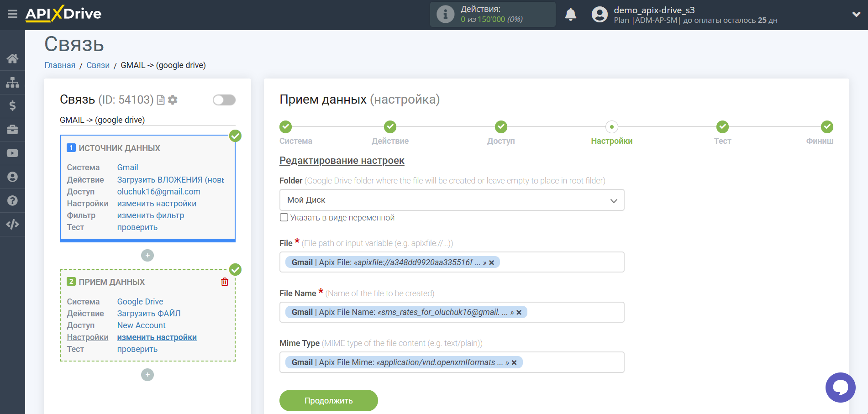Image resolution: width=868 pixels, height=414 pixels.
Task: Add step after data receive block
Action: (x=147, y=375)
